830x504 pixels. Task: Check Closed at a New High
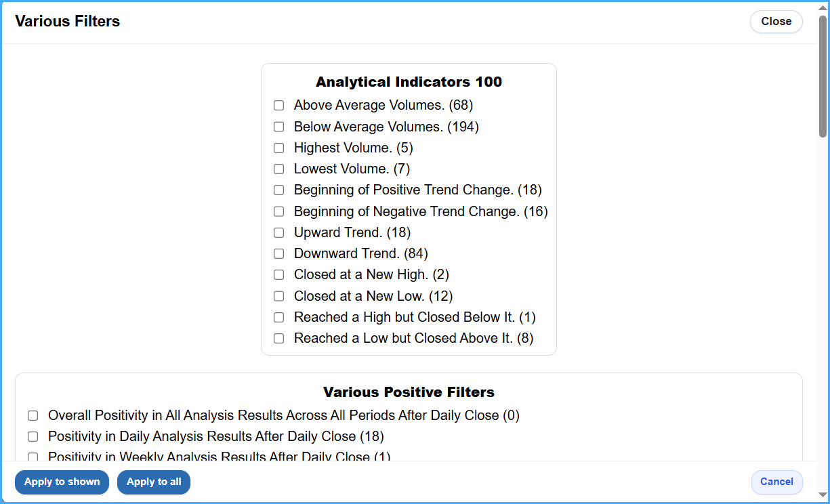pos(278,275)
